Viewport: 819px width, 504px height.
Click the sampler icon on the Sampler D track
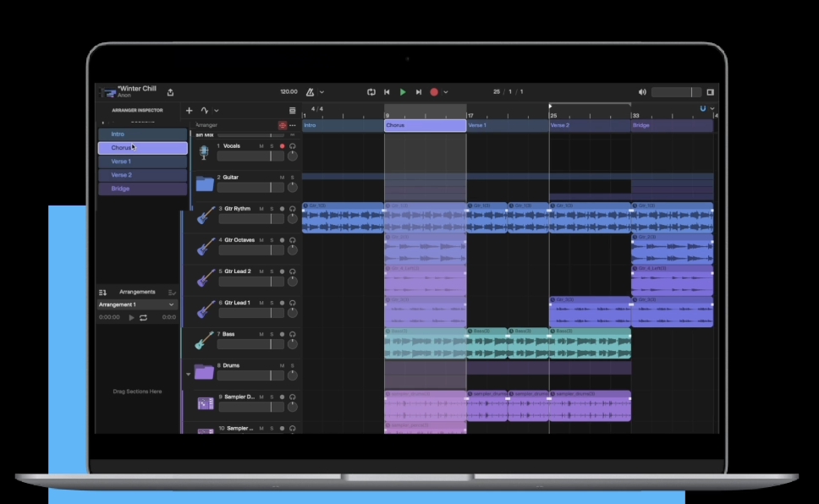click(x=204, y=404)
